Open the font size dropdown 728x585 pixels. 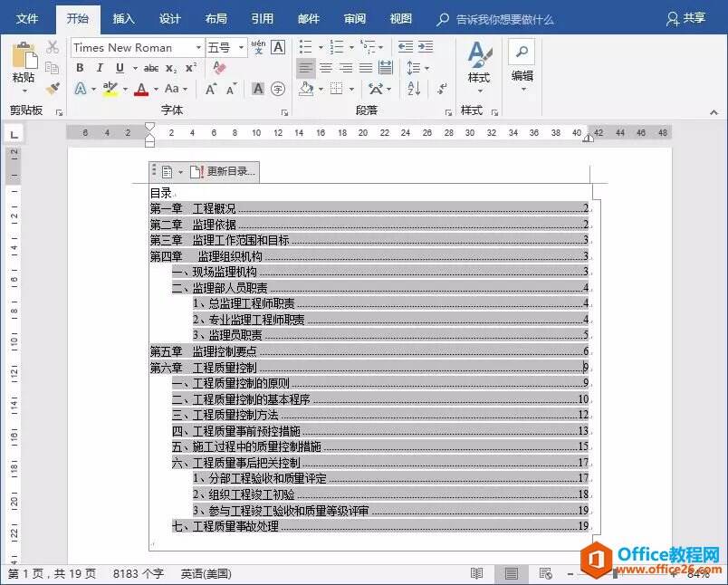pyautogui.click(x=241, y=47)
